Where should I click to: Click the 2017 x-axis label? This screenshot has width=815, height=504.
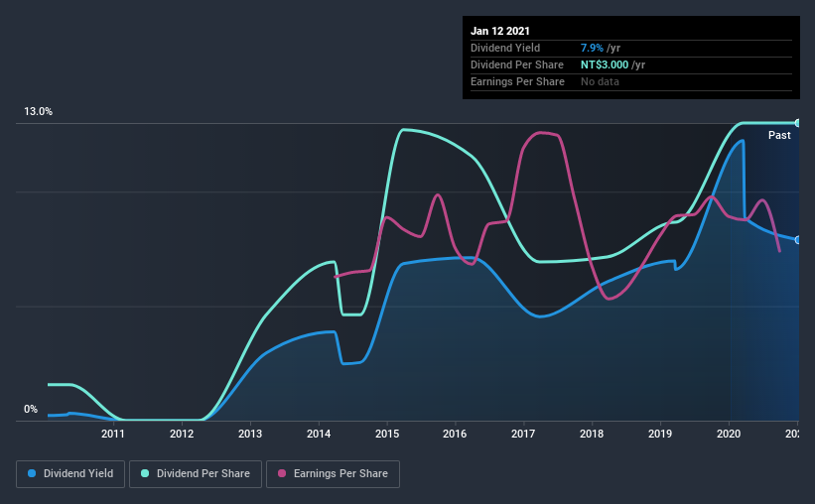coord(523,434)
